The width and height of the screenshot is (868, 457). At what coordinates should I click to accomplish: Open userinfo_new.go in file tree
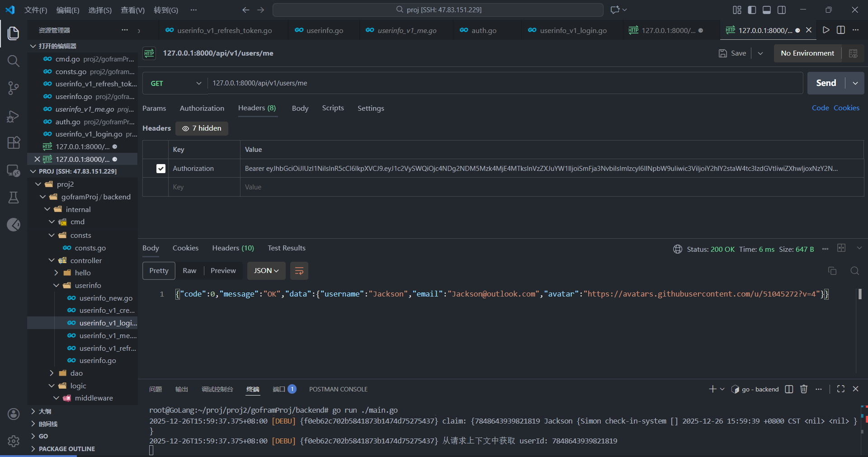tap(106, 298)
